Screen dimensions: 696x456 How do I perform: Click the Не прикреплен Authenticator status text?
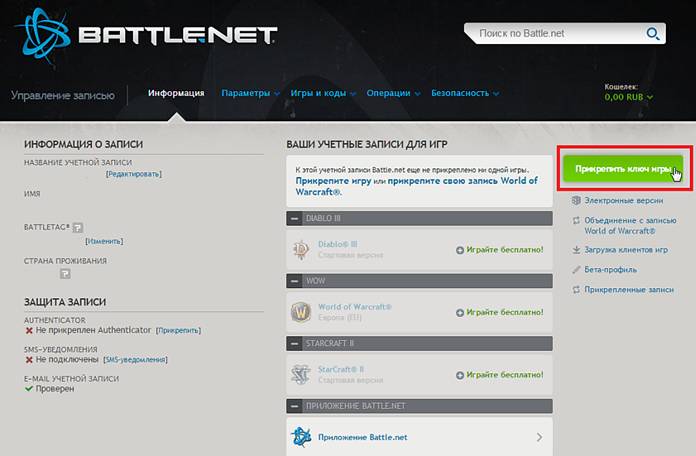[93, 330]
